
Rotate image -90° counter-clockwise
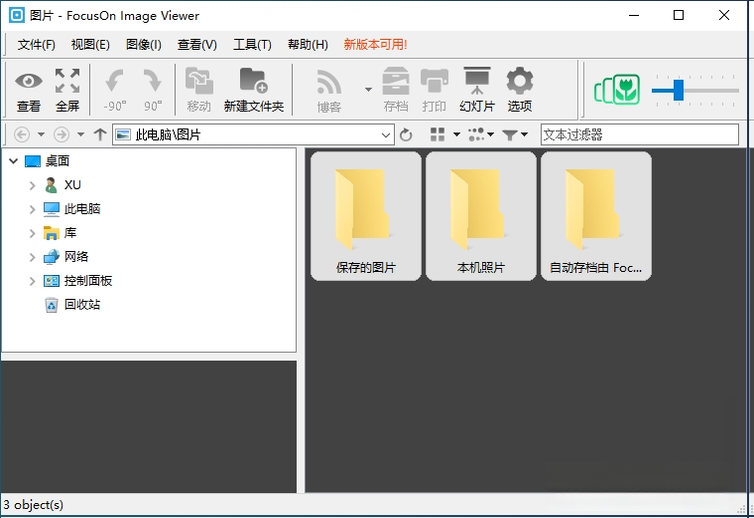tap(114, 89)
